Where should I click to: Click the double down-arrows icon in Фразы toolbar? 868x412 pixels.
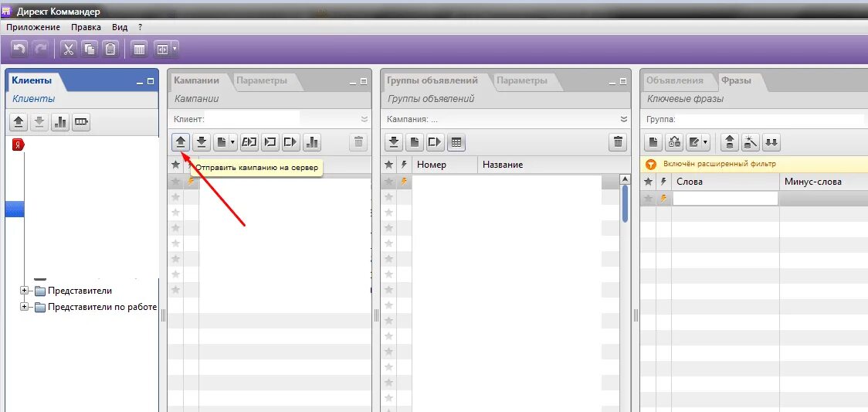pyautogui.click(x=771, y=142)
